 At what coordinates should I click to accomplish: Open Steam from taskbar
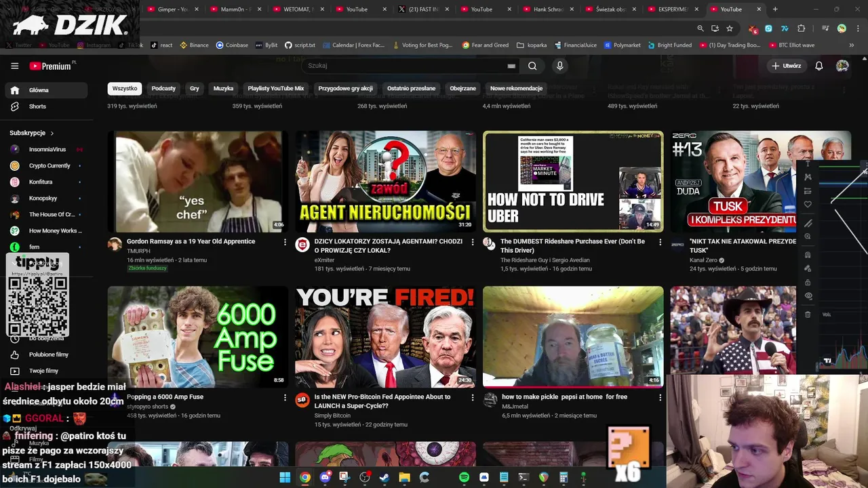click(384, 477)
